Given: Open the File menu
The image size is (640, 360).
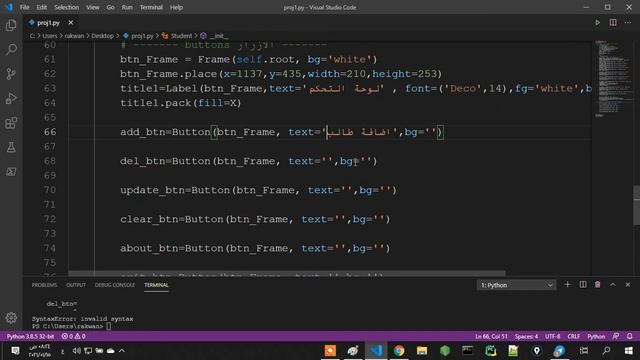Looking at the screenshot, I should coord(24,7).
